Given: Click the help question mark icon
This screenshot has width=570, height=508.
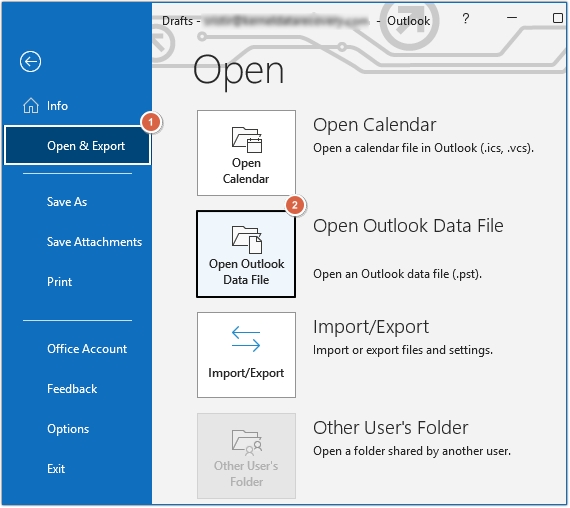Looking at the screenshot, I should click(466, 18).
